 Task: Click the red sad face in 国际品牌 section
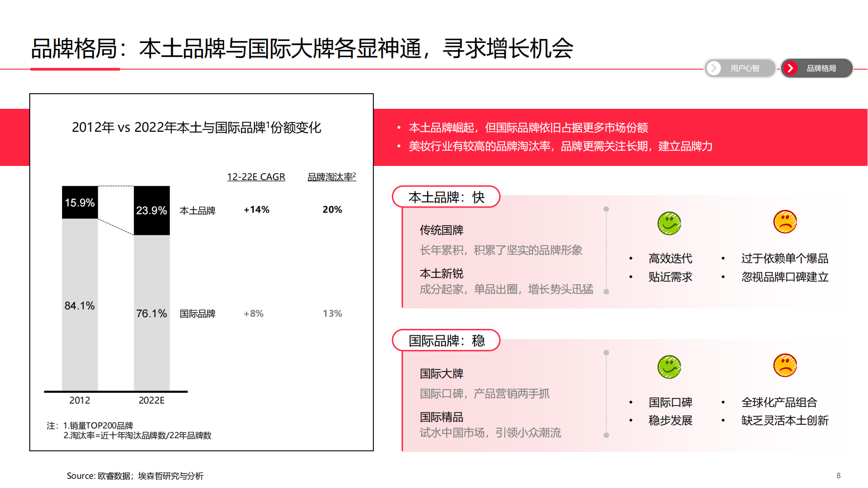(785, 366)
